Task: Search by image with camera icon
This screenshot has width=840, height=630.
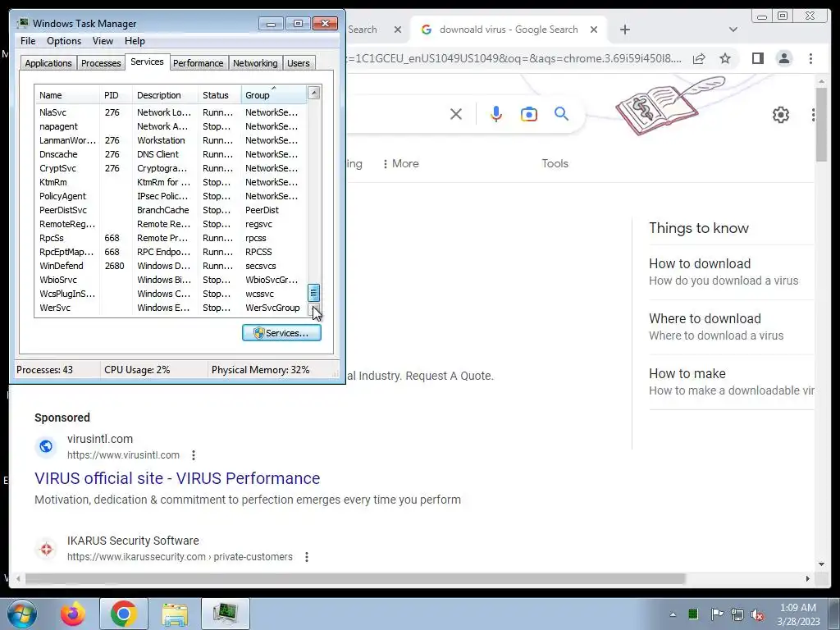Action: pyautogui.click(x=529, y=114)
